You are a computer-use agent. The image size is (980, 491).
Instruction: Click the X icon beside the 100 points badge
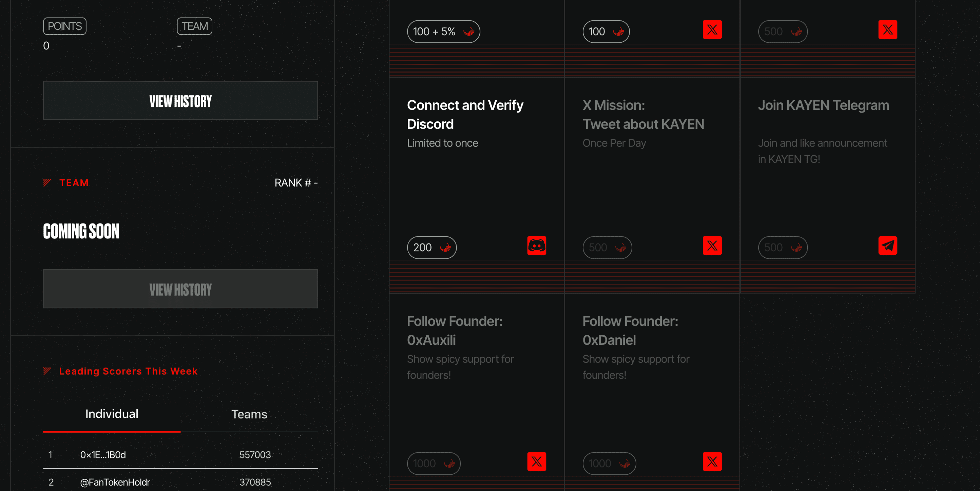pyautogui.click(x=712, y=30)
